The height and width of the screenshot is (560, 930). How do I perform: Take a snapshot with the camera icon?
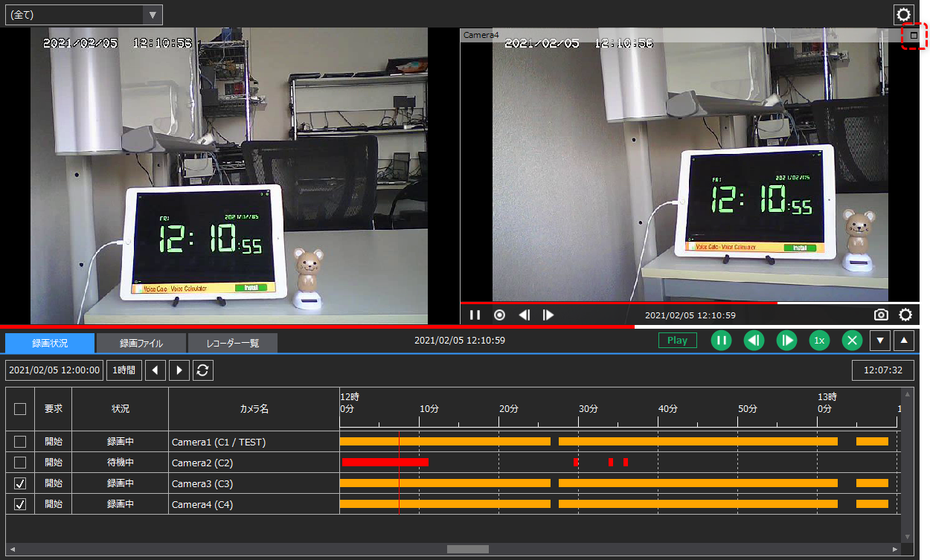coord(881,315)
